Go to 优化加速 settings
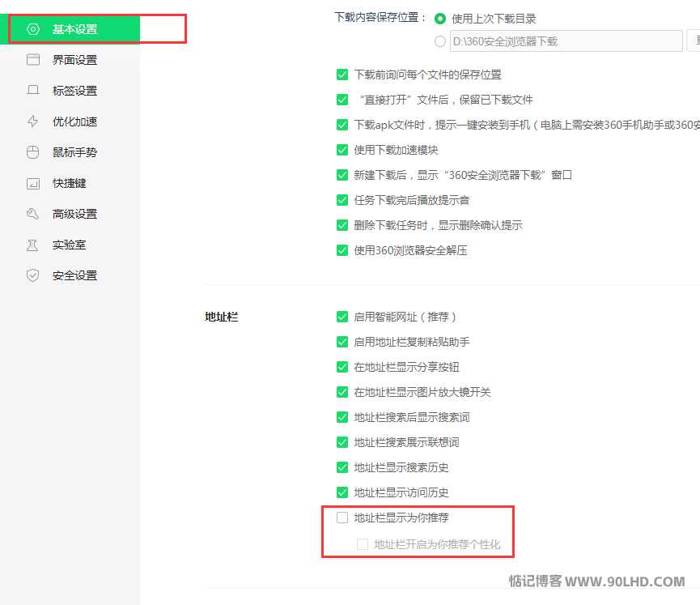Viewport: 700px width, 605px height. [x=70, y=121]
